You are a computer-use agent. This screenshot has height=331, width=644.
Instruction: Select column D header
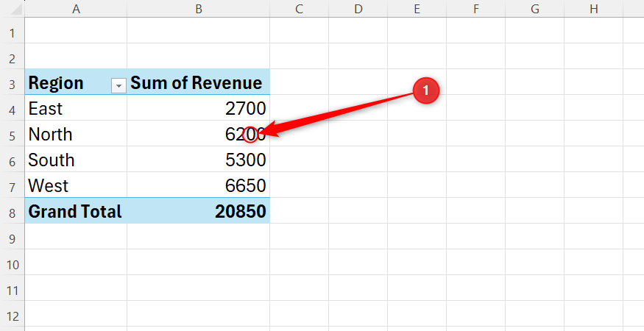click(358, 9)
